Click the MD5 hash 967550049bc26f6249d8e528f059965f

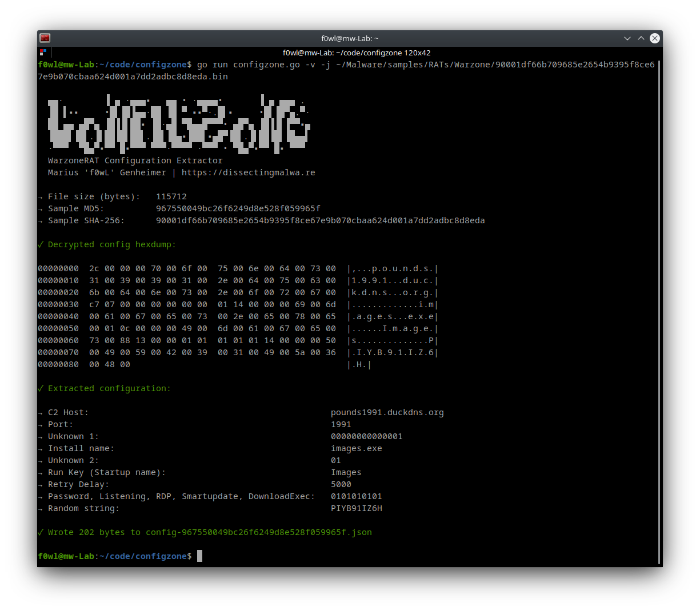[x=238, y=208]
